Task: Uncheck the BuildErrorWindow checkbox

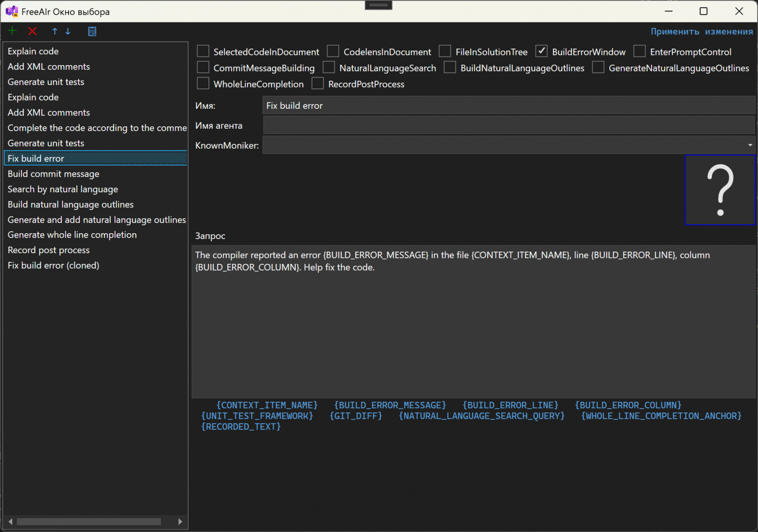Action: pos(541,51)
